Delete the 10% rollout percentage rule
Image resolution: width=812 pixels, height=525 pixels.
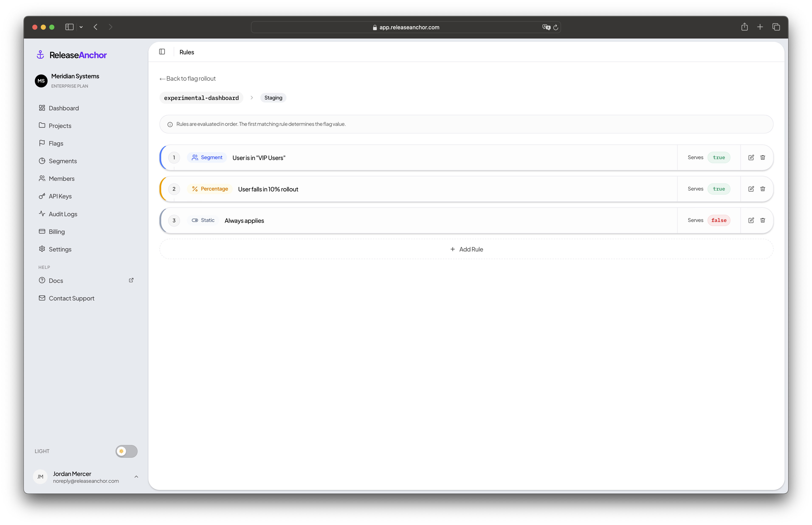coord(763,189)
